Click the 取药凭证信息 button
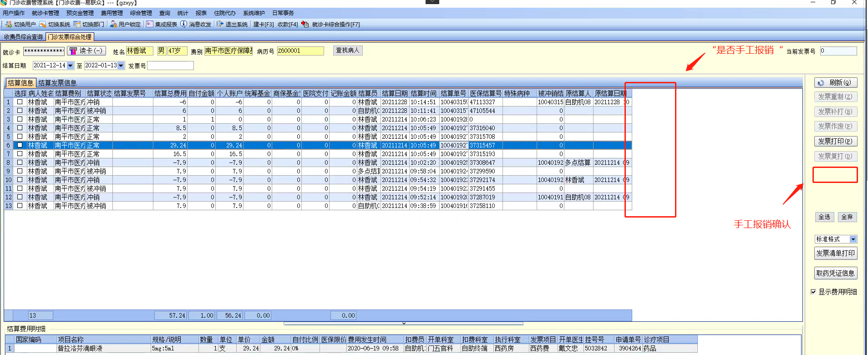This screenshot has width=868, height=355. coord(836,273)
